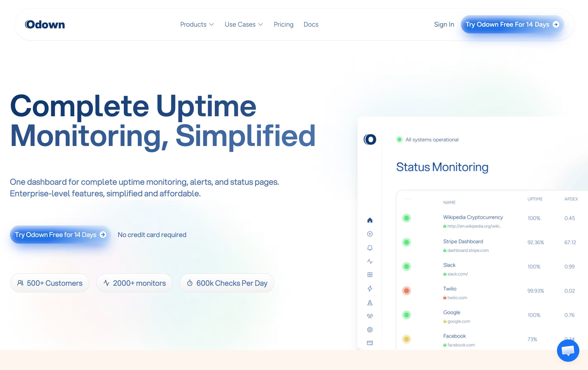Select the heartbeat monitors icon in the sidebar
Image resolution: width=588 pixels, height=370 pixels.
point(370,261)
